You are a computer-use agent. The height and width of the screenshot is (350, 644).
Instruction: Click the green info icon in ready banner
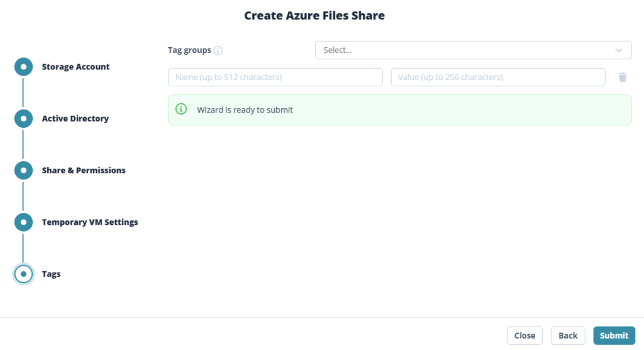pos(181,109)
